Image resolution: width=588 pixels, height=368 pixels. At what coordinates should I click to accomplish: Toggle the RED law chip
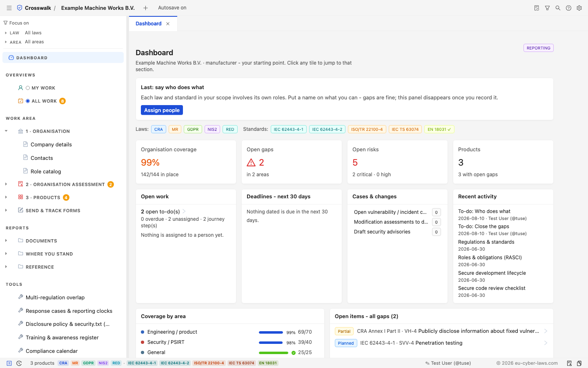coord(230,129)
